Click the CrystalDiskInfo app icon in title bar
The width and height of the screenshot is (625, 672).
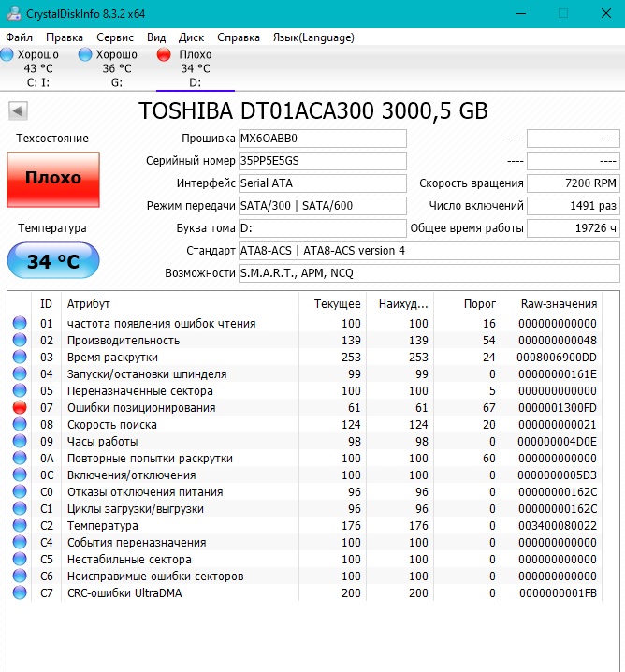14,13
